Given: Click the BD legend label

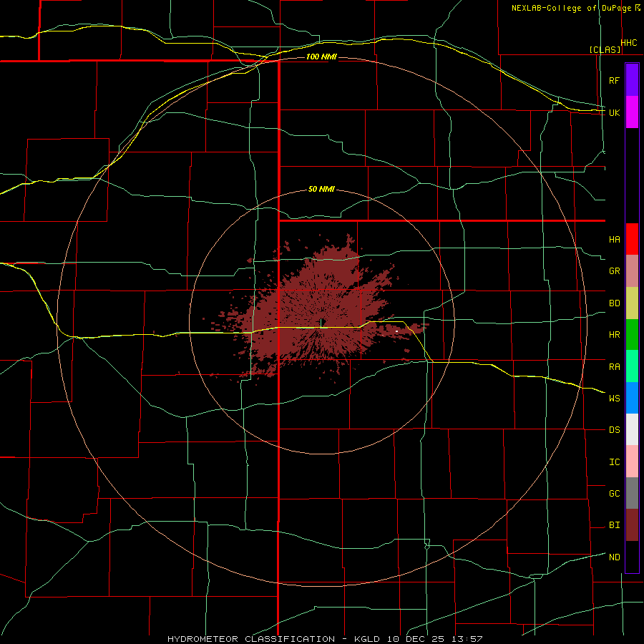Looking at the screenshot, I should [x=614, y=303].
